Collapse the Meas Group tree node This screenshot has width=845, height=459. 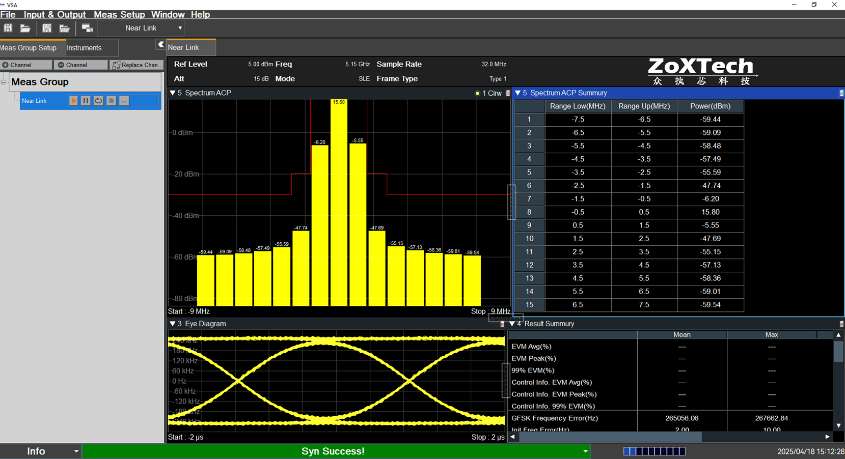(x=4, y=82)
